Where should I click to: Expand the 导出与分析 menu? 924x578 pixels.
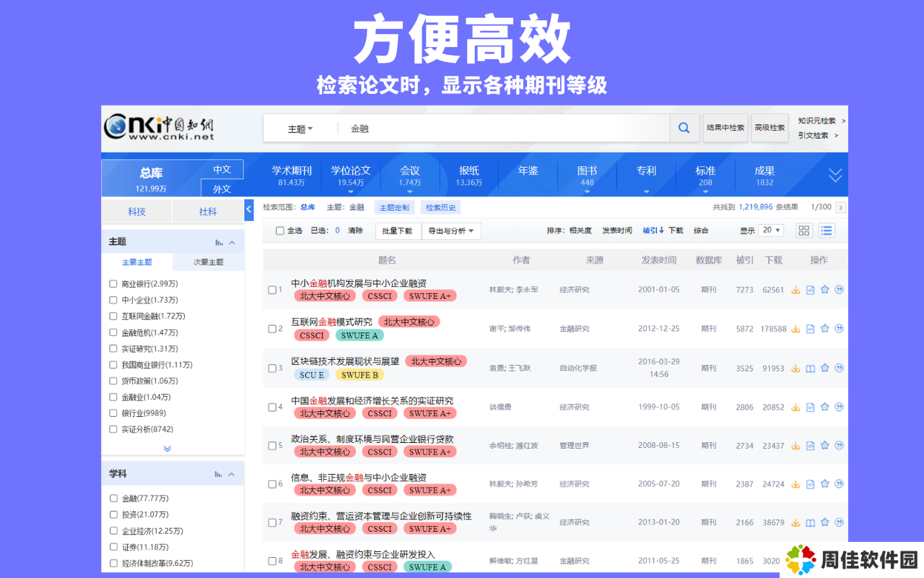point(451,231)
